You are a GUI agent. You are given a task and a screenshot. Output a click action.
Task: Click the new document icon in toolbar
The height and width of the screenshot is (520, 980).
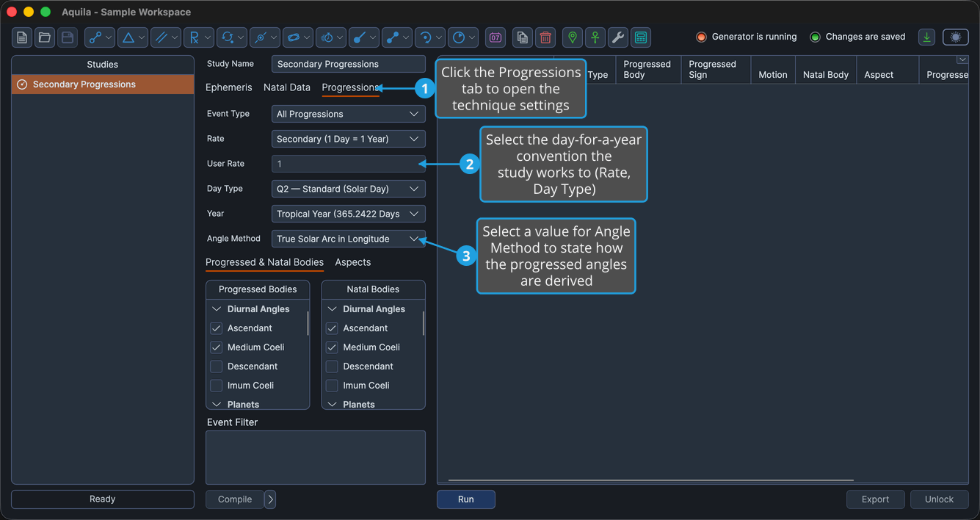pyautogui.click(x=22, y=37)
